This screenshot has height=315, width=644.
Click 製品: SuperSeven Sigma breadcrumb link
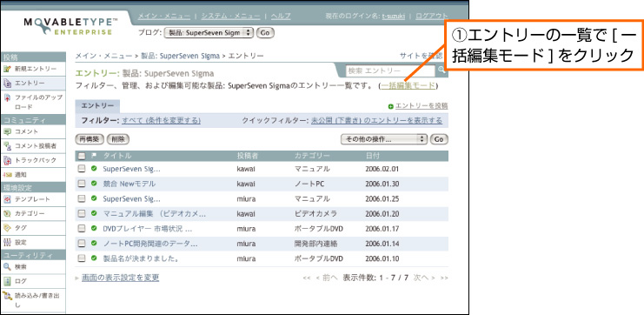(x=180, y=56)
